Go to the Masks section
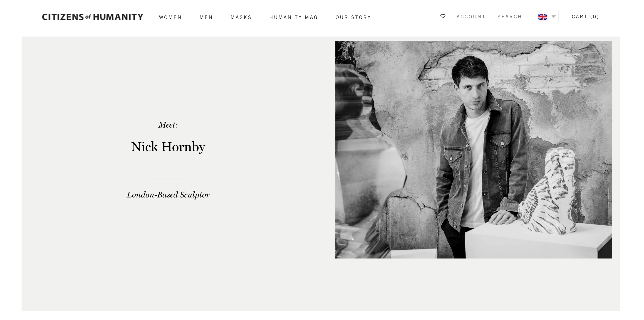 [241, 17]
